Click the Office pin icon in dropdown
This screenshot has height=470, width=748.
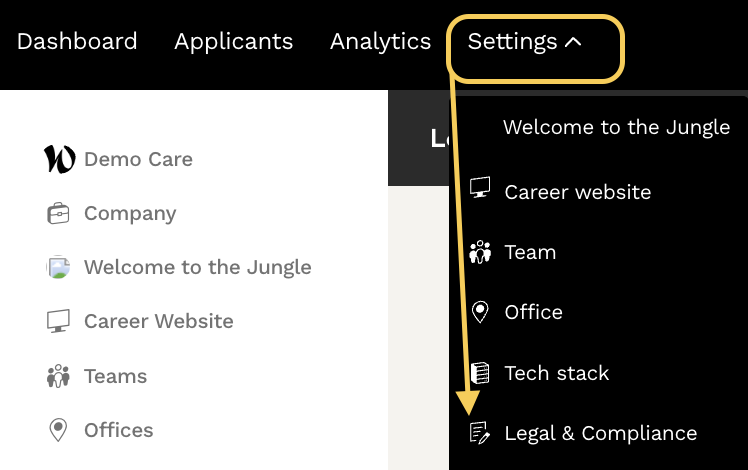click(x=480, y=312)
